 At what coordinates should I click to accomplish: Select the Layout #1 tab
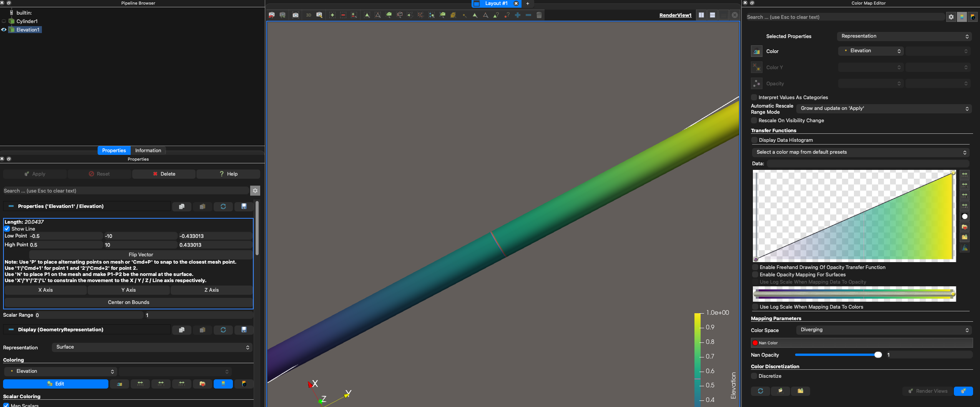point(497,3)
